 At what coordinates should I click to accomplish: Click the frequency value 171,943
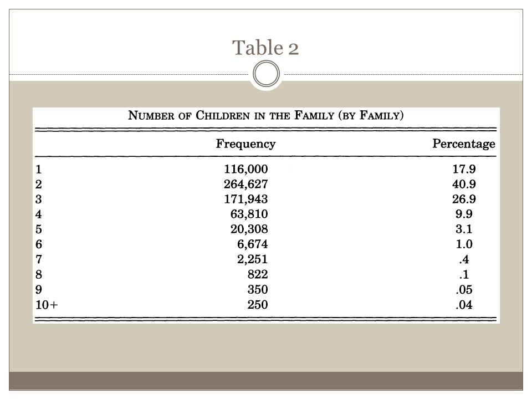click(x=246, y=199)
